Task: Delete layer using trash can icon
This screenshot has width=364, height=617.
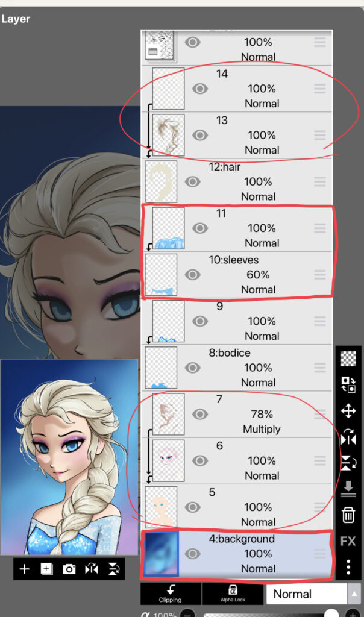Action: tap(348, 515)
